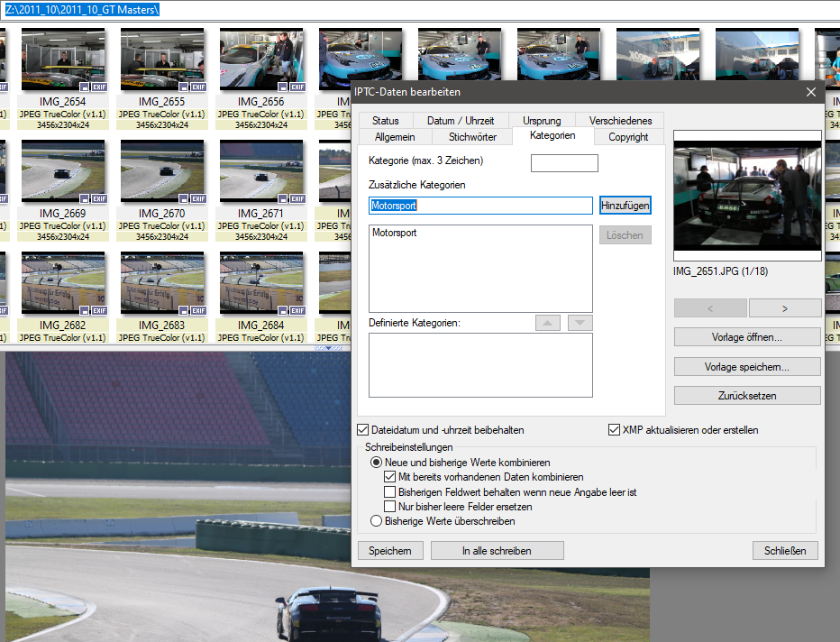
Task: Click the EXIF badge on IMG_2683 thumbnail
Action: (197, 310)
